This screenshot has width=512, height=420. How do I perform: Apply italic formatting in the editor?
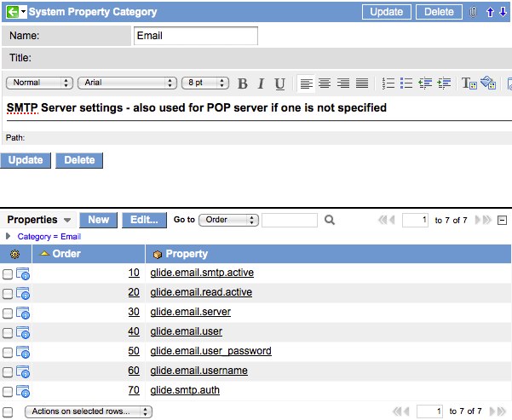[x=261, y=83]
